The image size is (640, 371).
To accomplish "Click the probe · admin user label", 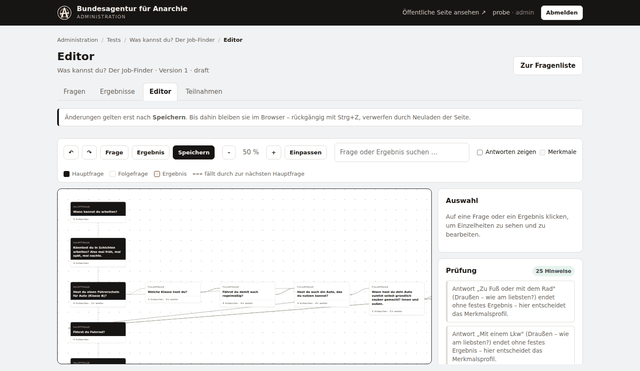I will click(513, 13).
